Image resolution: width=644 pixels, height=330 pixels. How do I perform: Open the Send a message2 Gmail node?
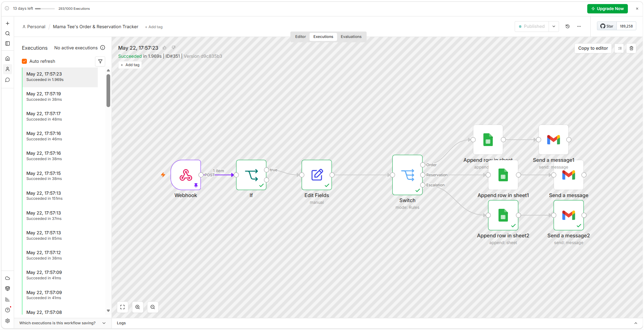click(569, 215)
